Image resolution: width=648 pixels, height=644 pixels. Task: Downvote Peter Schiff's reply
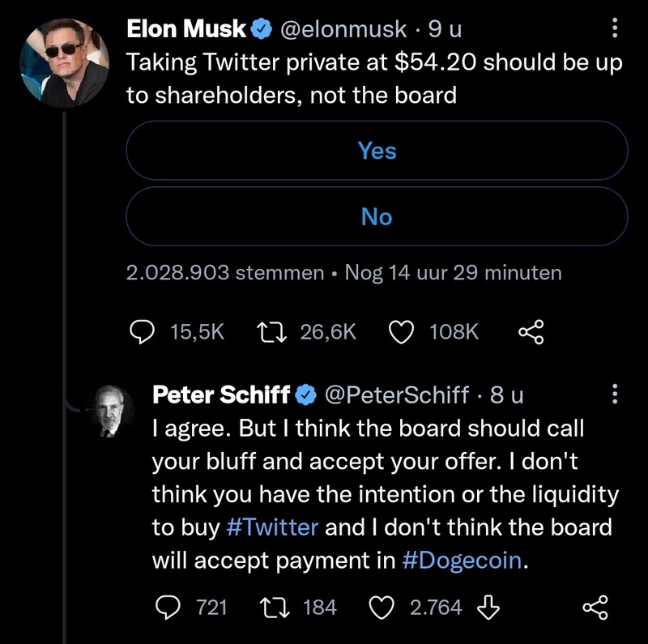[490, 607]
